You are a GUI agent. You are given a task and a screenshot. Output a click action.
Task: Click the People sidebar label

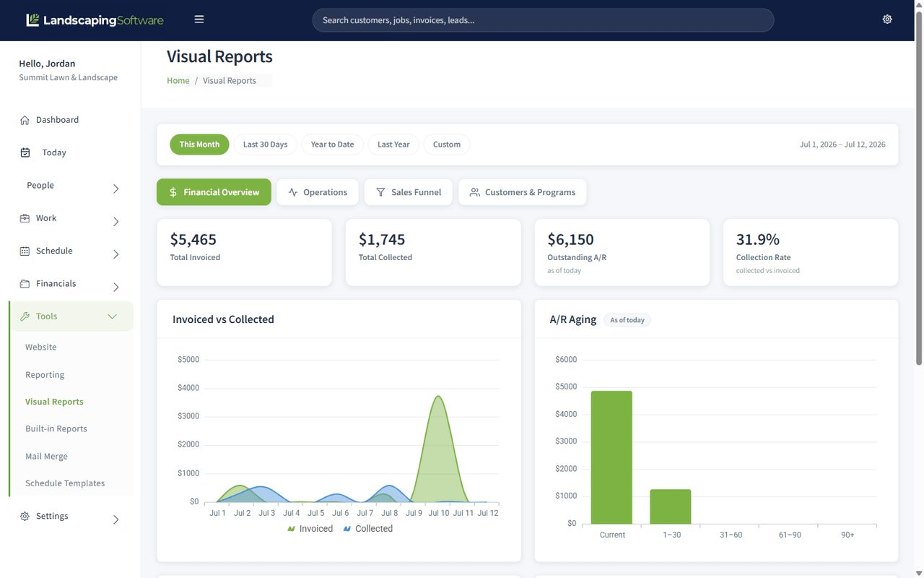[x=40, y=186]
